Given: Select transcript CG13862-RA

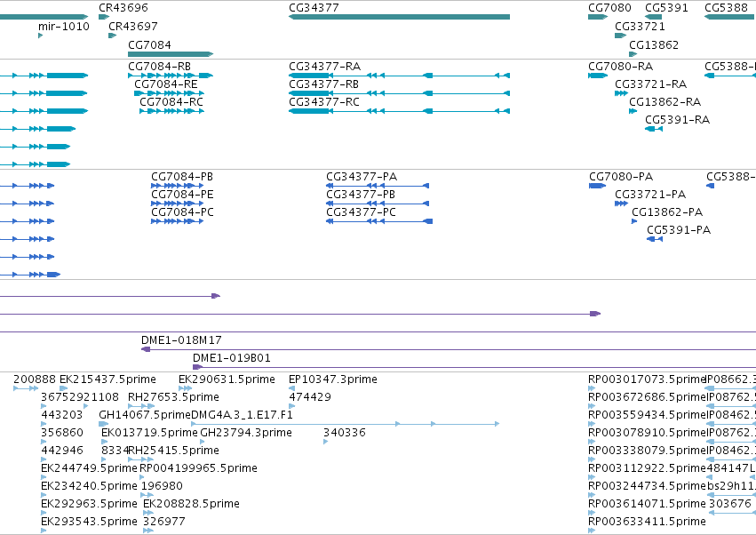Looking at the screenshot, I should (x=633, y=111).
